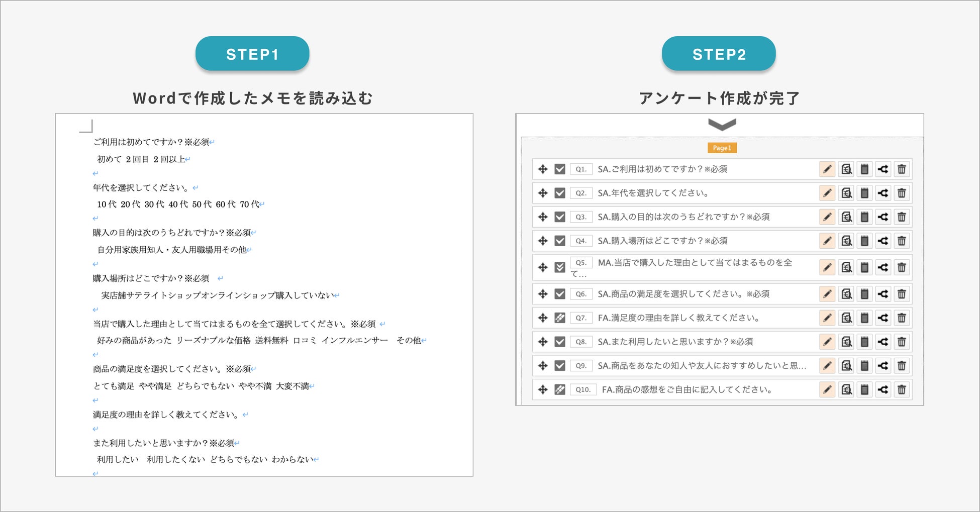Click the move handle for question Q10
This screenshot has width=980, height=512.
click(543, 389)
